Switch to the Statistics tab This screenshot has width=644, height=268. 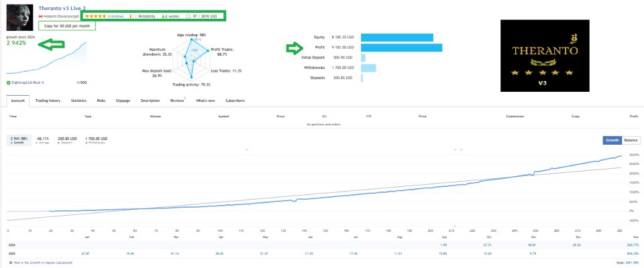(x=78, y=100)
